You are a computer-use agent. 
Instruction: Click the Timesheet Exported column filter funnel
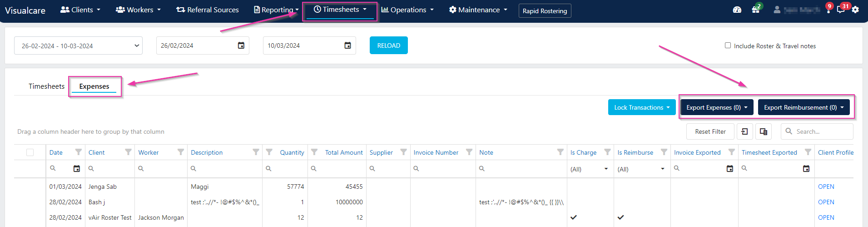(808, 152)
